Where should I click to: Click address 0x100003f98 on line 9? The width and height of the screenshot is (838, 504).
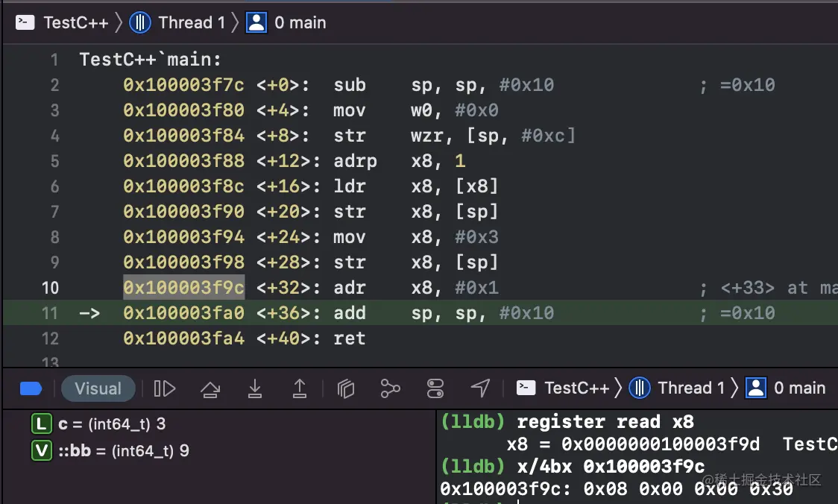(184, 262)
